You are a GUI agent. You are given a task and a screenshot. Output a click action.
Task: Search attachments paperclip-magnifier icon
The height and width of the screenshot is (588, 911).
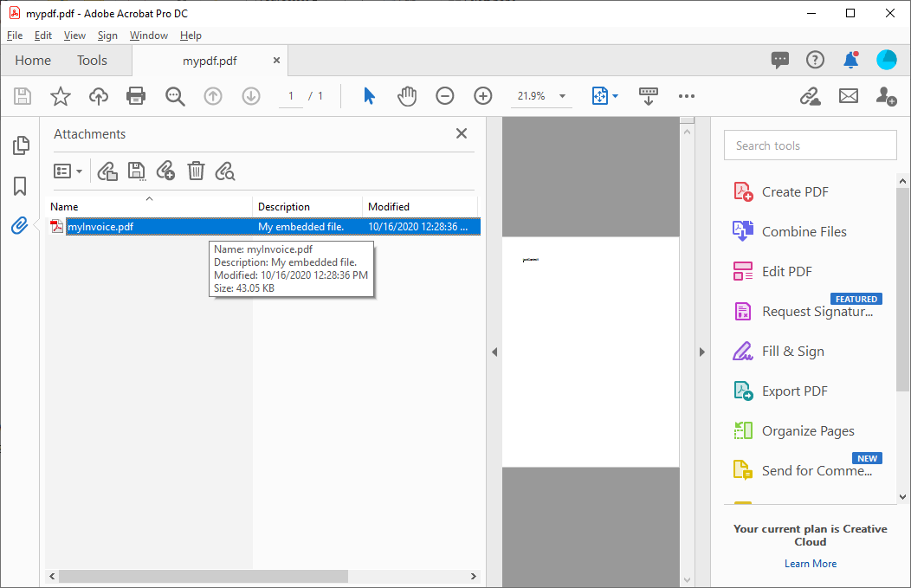[x=225, y=171]
